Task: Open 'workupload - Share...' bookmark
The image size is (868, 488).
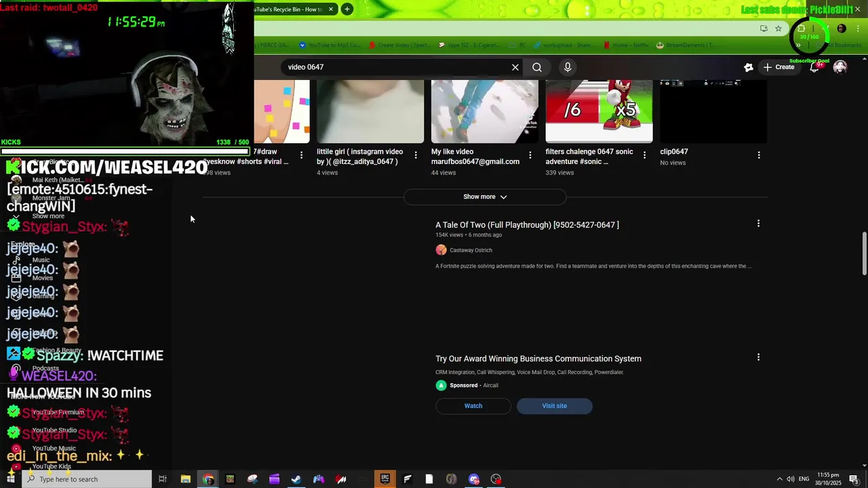Action: pos(563,45)
